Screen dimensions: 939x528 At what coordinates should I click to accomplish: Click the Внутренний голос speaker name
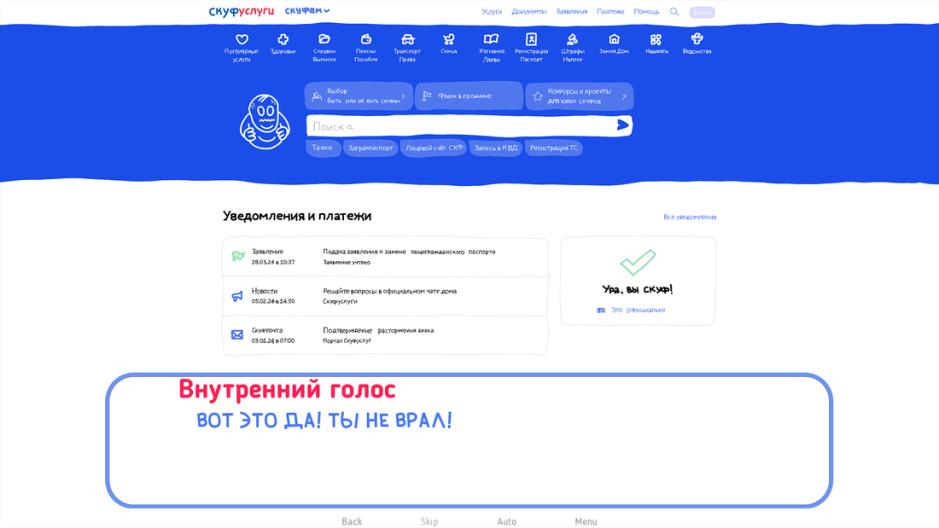click(x=287, y=390)
